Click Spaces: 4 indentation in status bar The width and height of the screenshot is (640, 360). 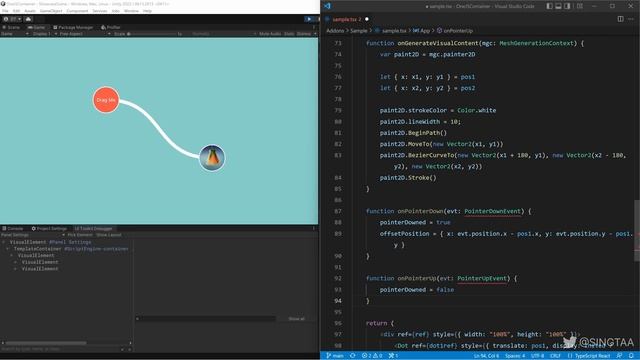tap(515, 356)
